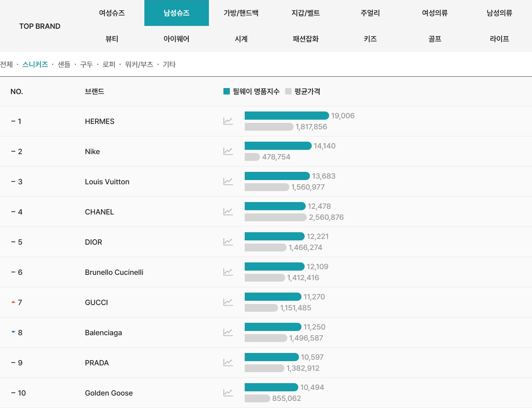Click the Nike gray average price bar
532x408 pixels.
pos(252,157)
